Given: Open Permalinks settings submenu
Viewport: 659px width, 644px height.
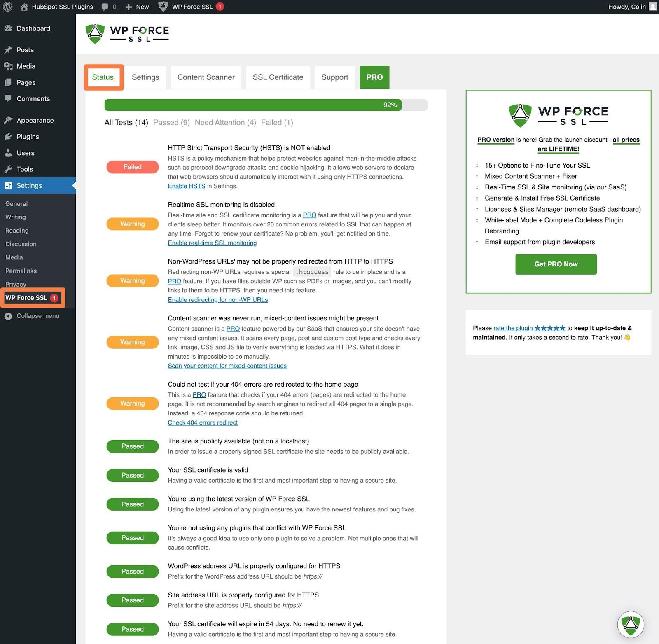Looking at the screenshot, I should (21, 271).
